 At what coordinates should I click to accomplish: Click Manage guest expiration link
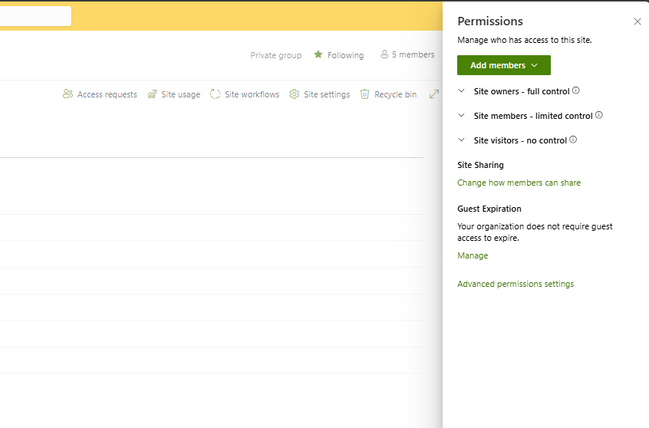(473, 256)
